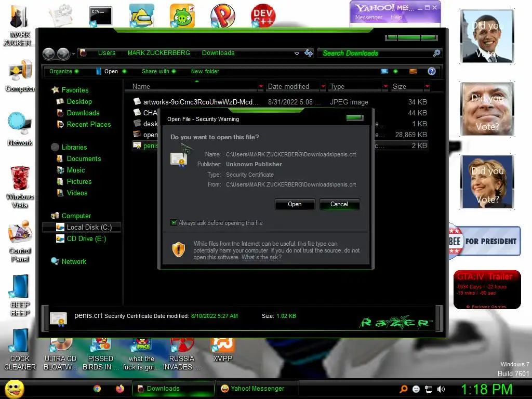This screenshot has width=532, height=399.
Task: Select Desktop under Favorites
Action: [79, 101]
